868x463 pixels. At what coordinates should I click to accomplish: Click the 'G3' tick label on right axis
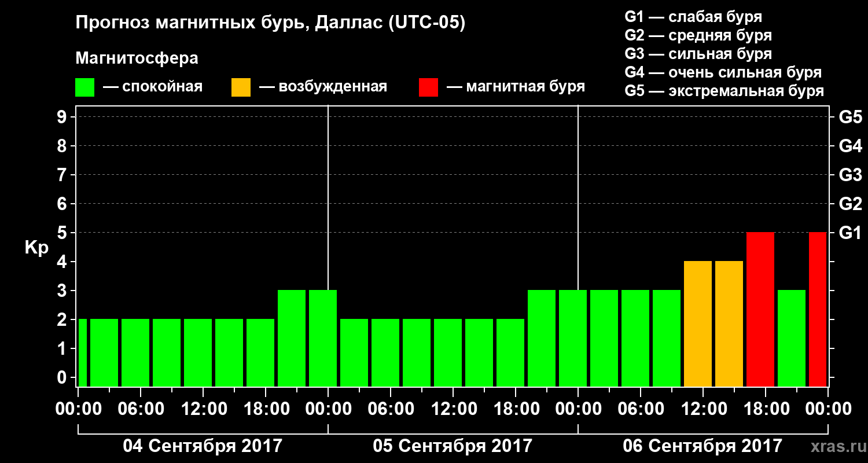pos(850,175)
